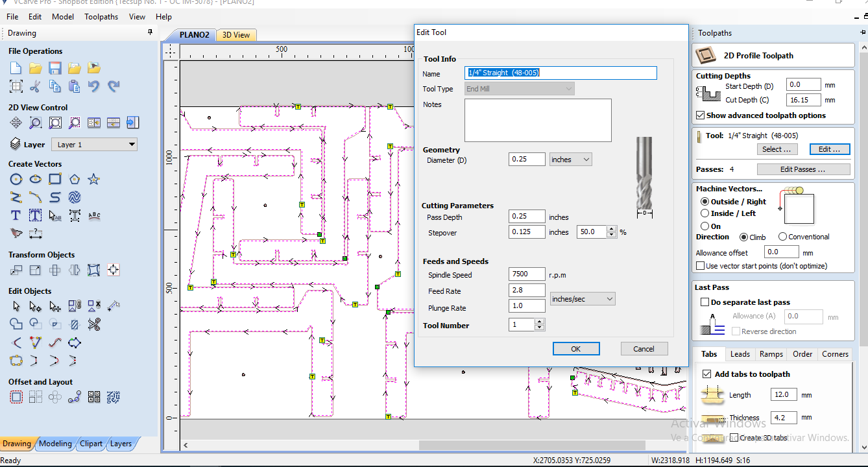
Task: Switch to the 3D View tab
Action: point(236,35)
